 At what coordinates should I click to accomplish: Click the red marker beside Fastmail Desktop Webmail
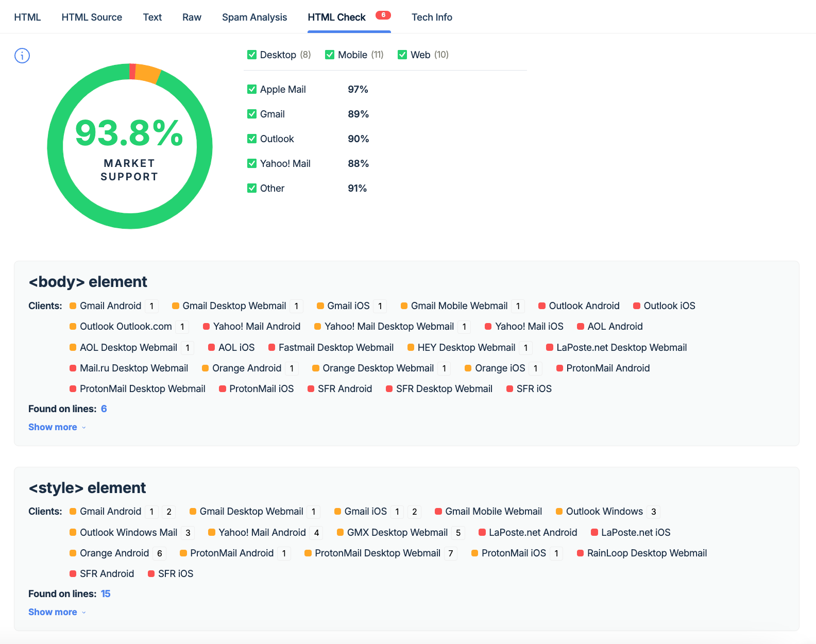[272, 348]
